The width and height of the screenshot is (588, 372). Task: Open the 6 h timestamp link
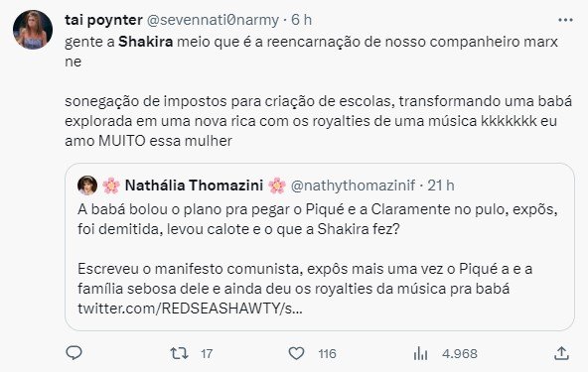tap(302, 20)
